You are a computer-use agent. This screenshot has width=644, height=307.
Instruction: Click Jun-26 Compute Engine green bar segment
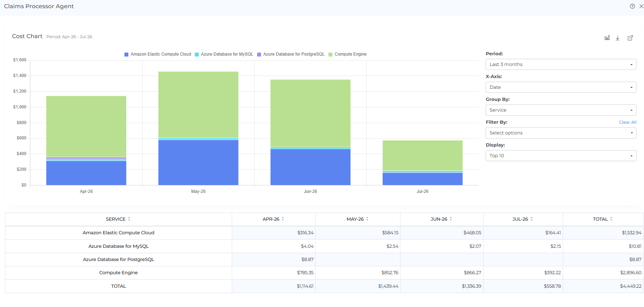pyautogui.click(x=311, y=113)
